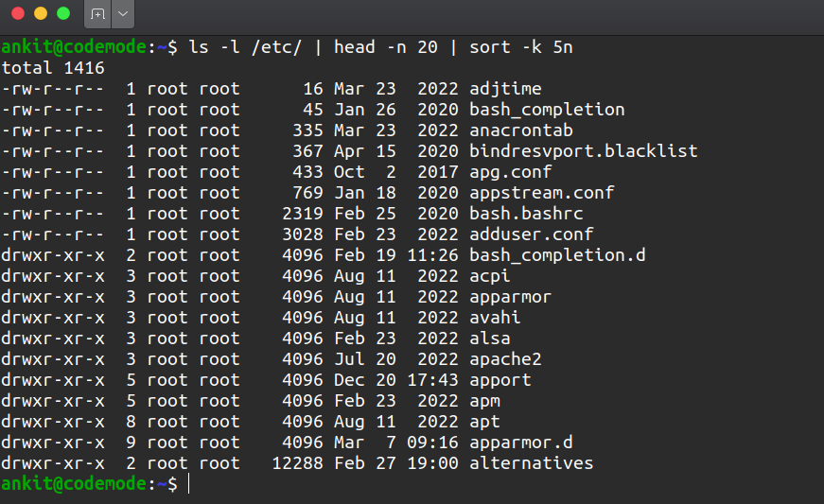
Task: Select the directory name alternatives
Action: [x=532, y=463]
